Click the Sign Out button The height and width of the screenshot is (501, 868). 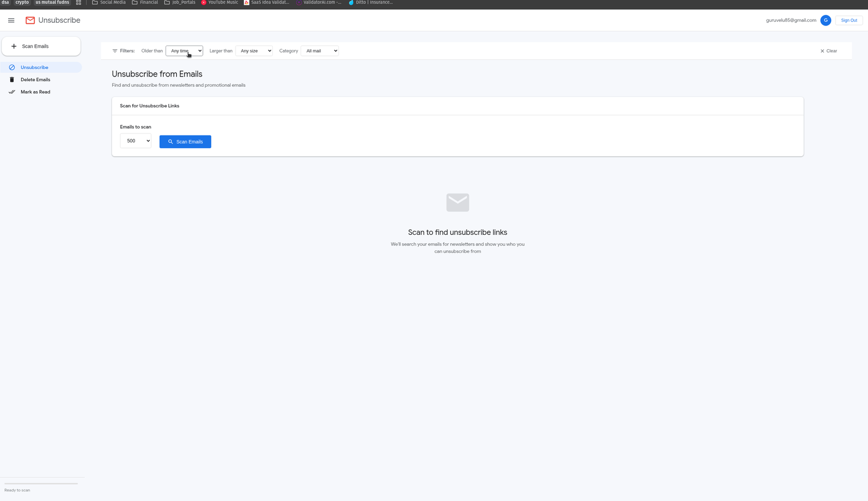(x=849, y=20)
